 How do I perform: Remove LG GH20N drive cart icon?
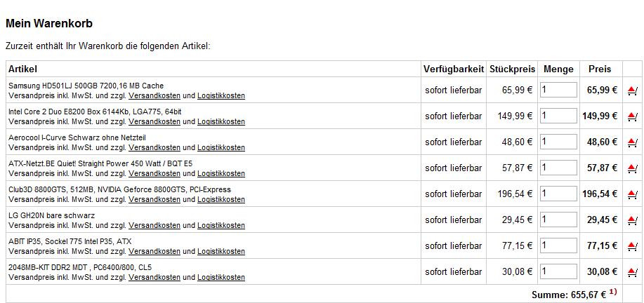click(632, 220)
